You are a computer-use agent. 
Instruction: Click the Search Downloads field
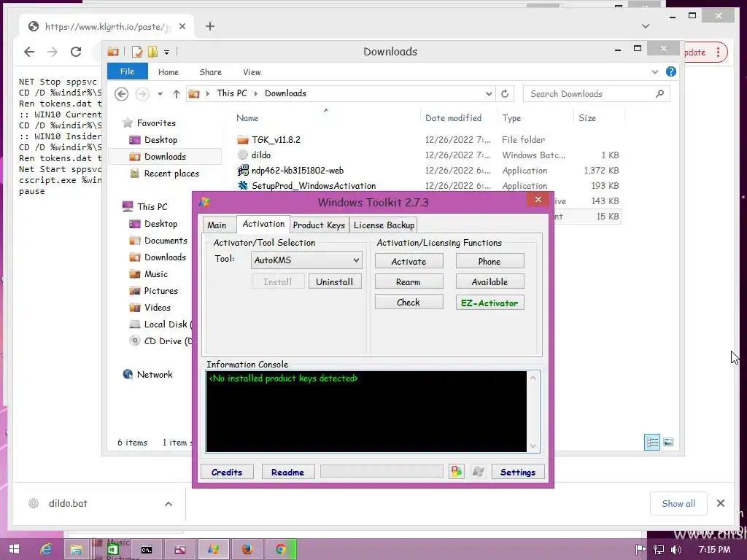(597, 94)
